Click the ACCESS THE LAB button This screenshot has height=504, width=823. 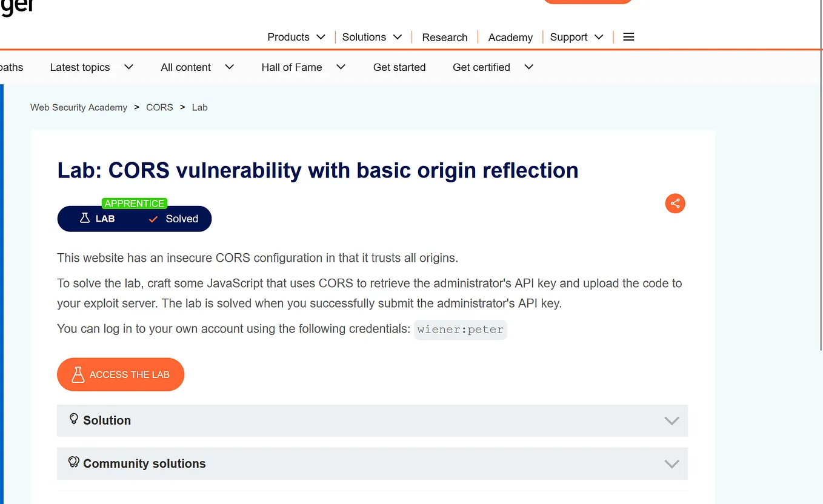pyautogui.click(x=120, y=374)
